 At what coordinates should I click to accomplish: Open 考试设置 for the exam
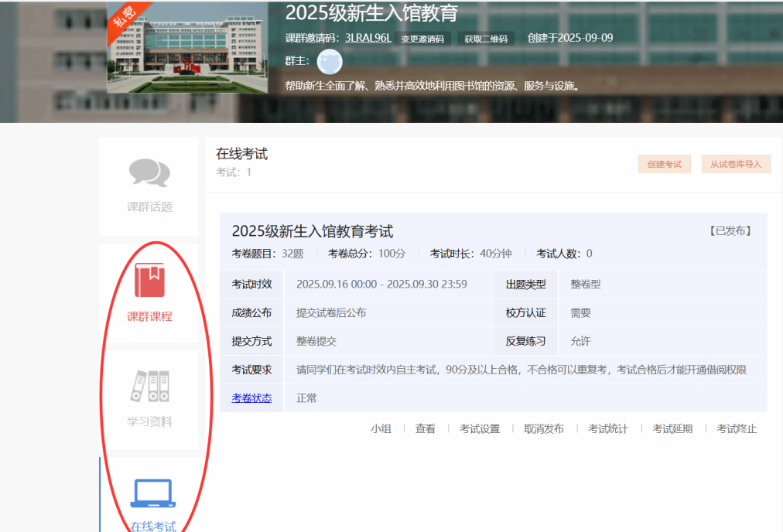point(480,429)
